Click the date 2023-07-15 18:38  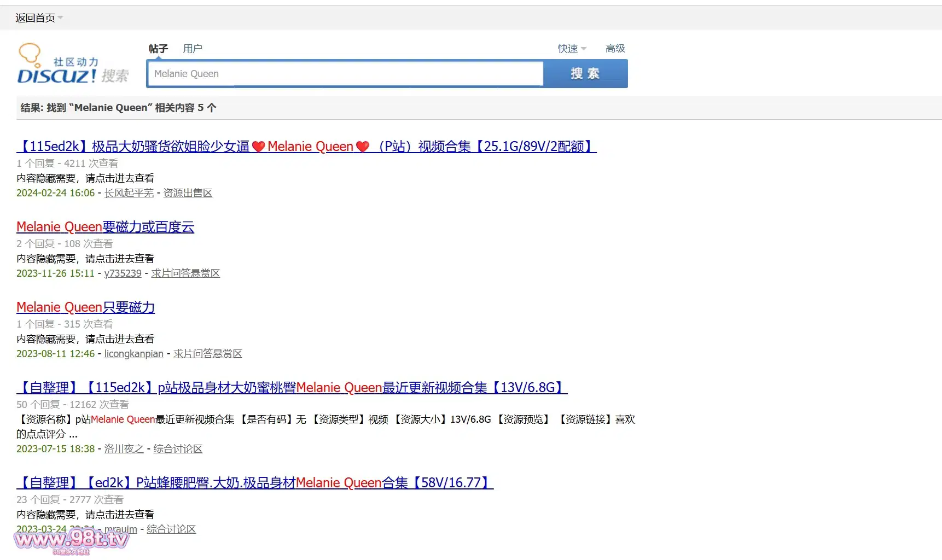coord(56,449)
